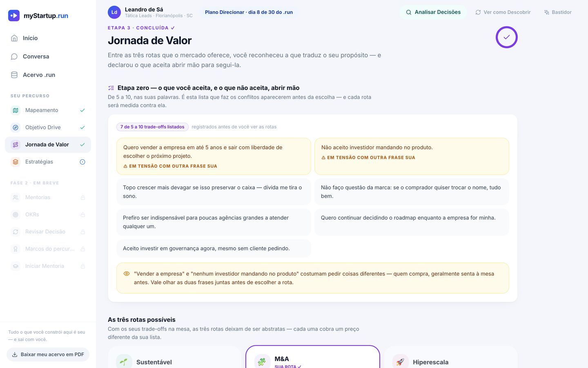The image size is (588, 368).
Task: Click the Estratégias in-progress status indicator
Action: pyautogui.click(x=82, y=162)
